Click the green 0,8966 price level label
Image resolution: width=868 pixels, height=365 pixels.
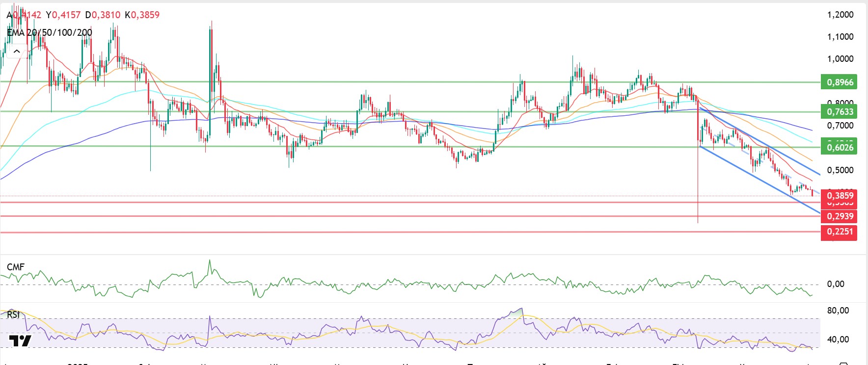[839, 82]
